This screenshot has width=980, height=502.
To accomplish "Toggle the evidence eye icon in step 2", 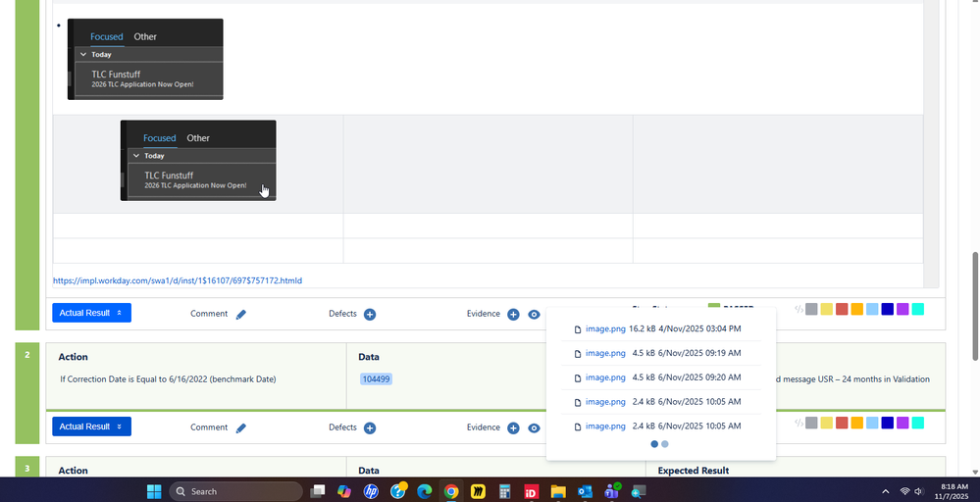I will tap(534, 428).
